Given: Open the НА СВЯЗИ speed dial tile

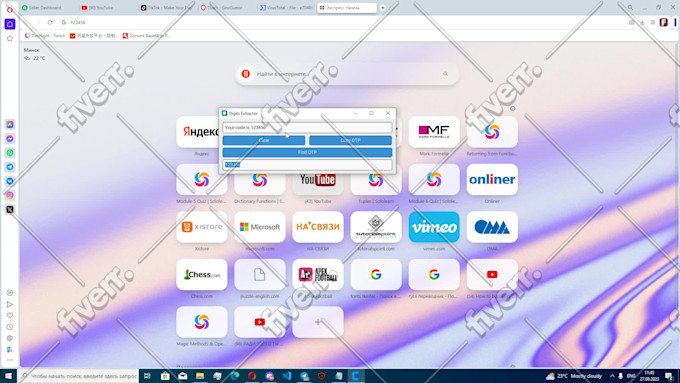Looking at the screenshot, I should (x=318, y=227).
